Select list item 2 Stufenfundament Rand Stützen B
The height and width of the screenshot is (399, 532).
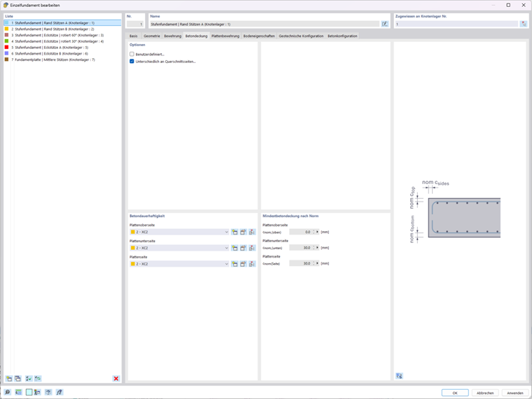[62, 29]
